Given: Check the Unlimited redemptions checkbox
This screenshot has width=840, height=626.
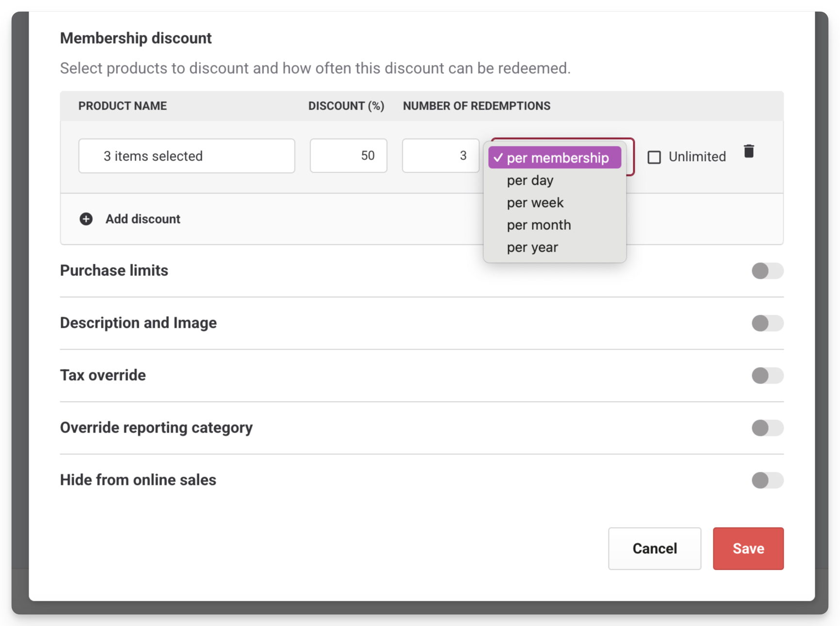Looking at the screenshot, I should click(x=654, y=157).
